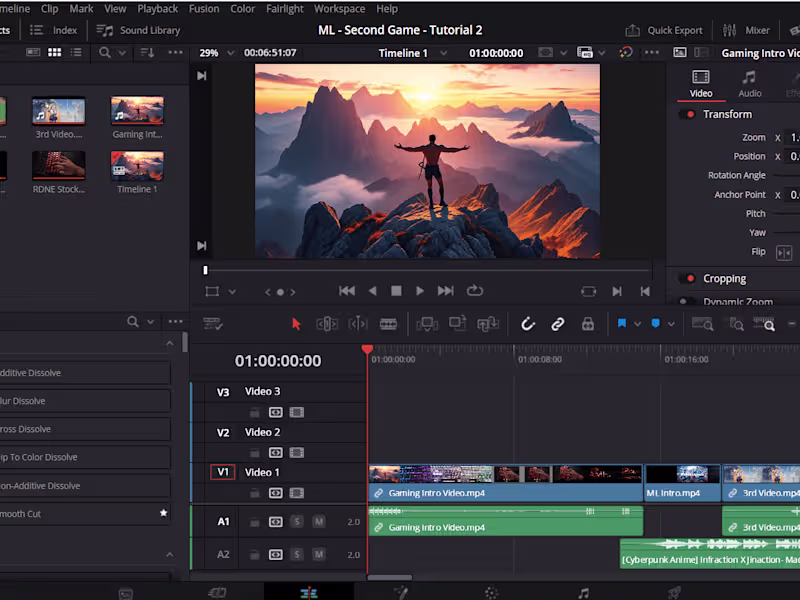Select the Blade Edit Mode tool
Viewport: 800px width, 600px height.
388,324
